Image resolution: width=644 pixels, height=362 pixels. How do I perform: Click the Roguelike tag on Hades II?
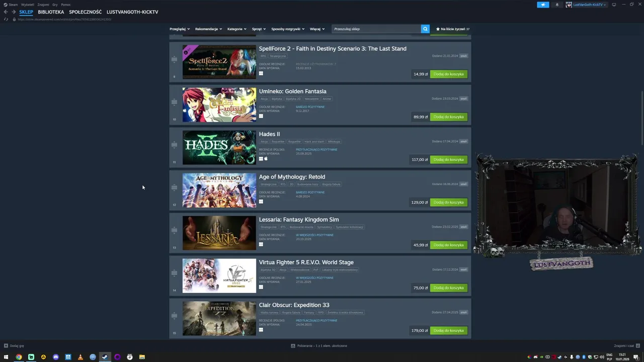[x=278, y=141]
